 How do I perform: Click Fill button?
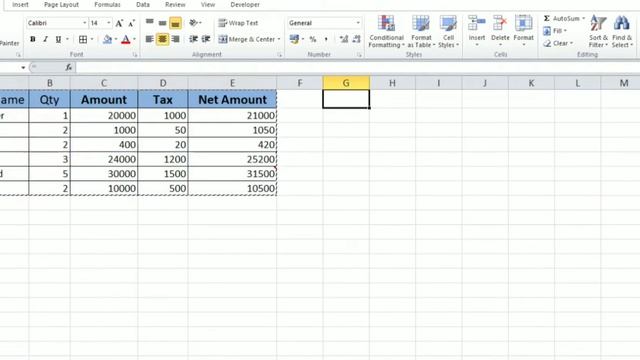point(555,31)
